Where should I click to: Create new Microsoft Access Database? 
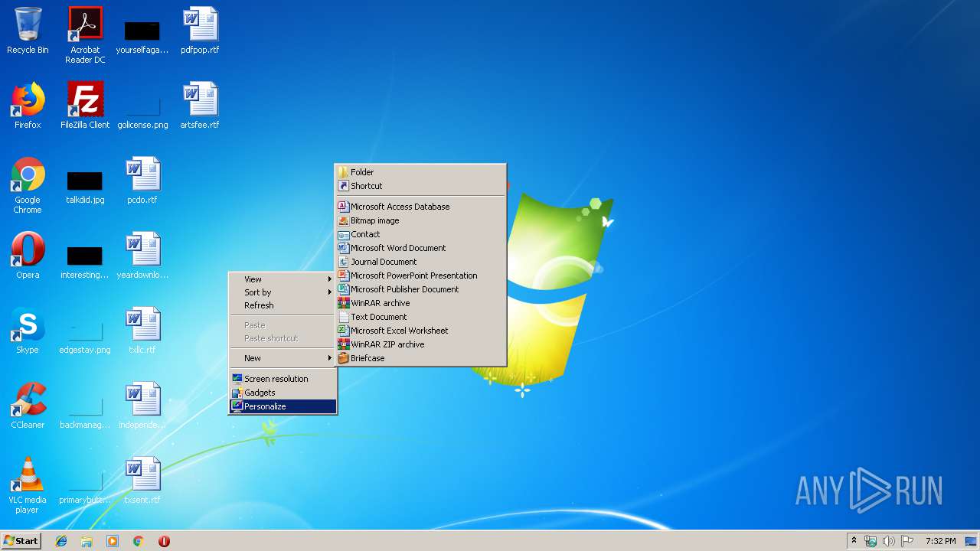coord(420,207)
